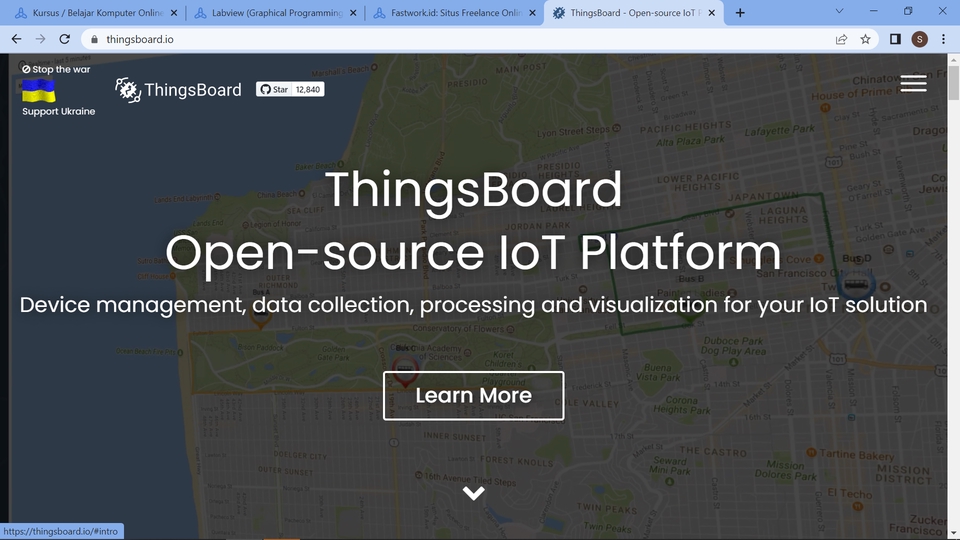Share this page using the share icon

point(841,39)
